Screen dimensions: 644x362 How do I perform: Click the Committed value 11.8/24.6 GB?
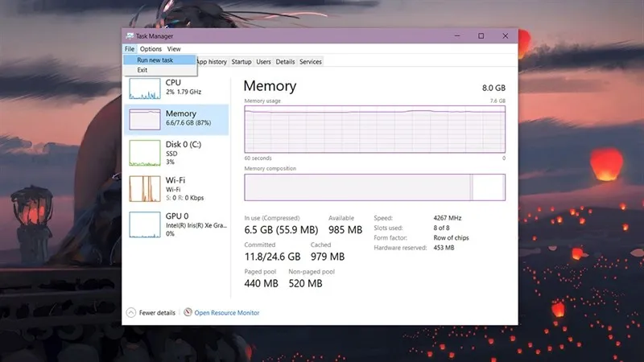click(x=272, y=257)
